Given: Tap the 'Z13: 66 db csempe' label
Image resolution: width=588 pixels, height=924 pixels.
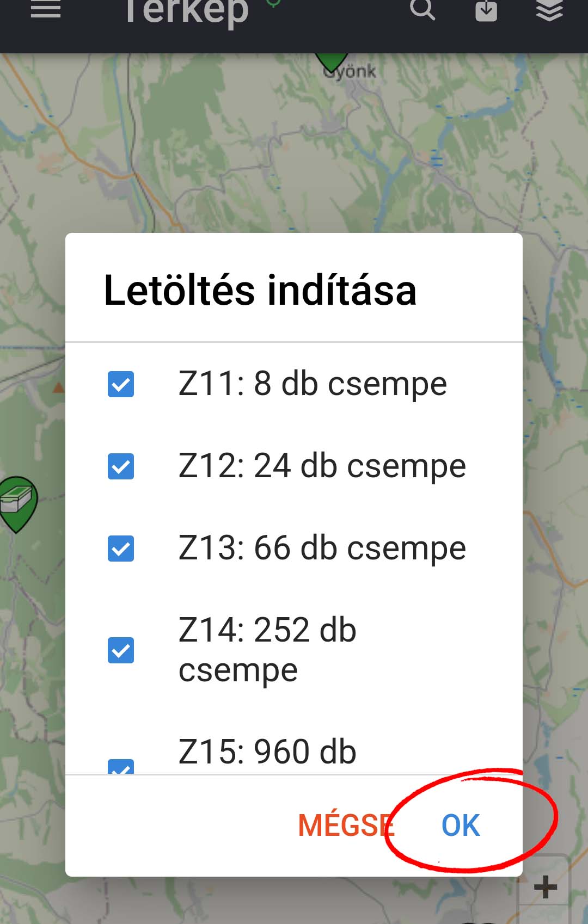Looking at the screenshot, I should point(322,548).
